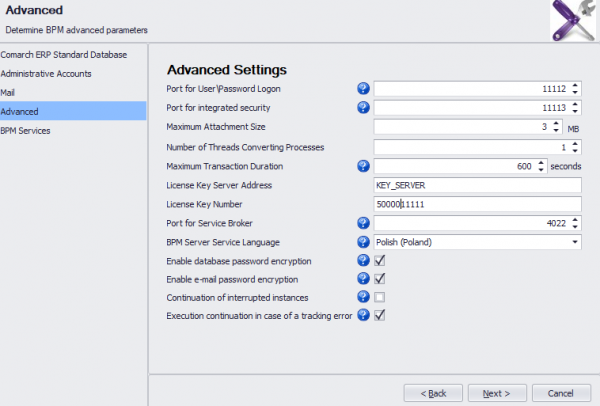Viewport: 600px width, 406px height.
Task: Click the wrench and screwdriver logo
Action: pyautogui.click(x=572, y=20)
